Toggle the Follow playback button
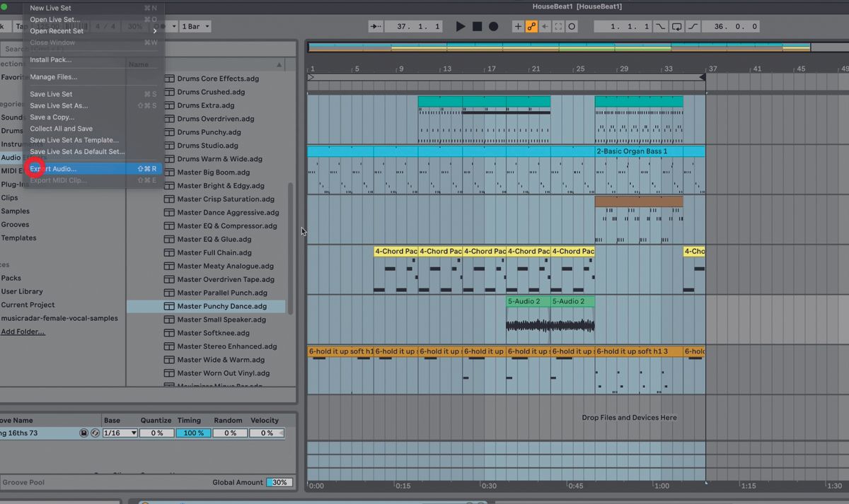This screenshot has height=504, width=849. coord(376,26)
